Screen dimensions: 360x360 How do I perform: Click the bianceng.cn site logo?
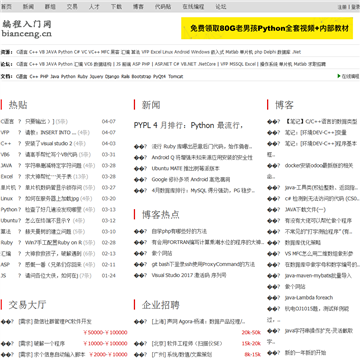click(27, 29)
